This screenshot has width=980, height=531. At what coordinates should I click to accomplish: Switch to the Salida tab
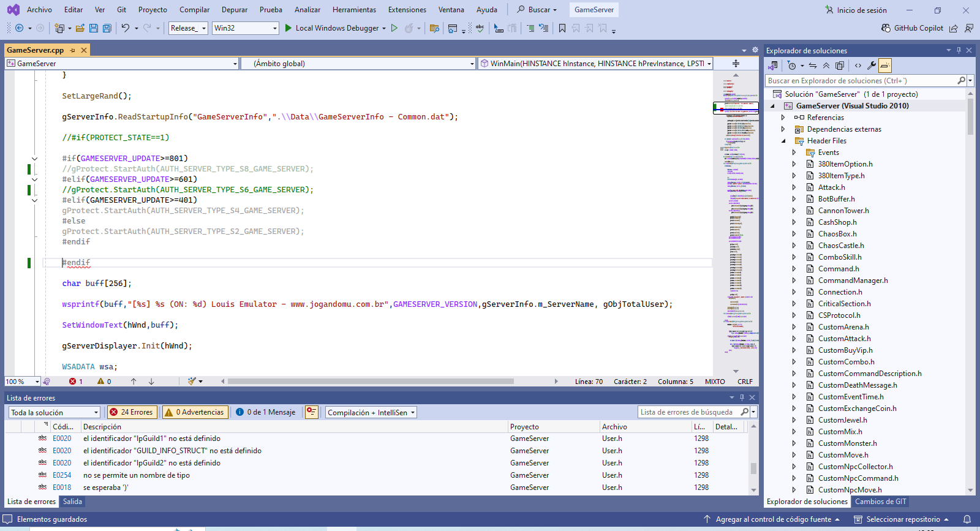coord(72,502)
